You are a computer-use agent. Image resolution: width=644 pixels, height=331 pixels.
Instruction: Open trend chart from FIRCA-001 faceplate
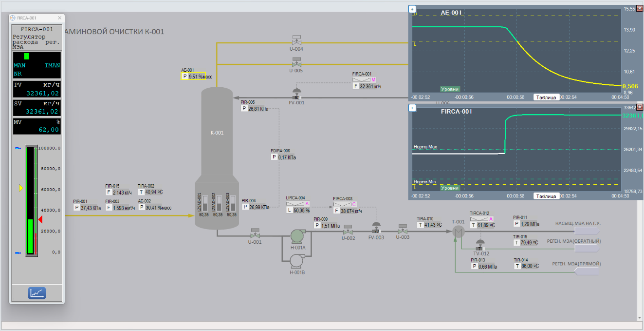coord(37,293)
